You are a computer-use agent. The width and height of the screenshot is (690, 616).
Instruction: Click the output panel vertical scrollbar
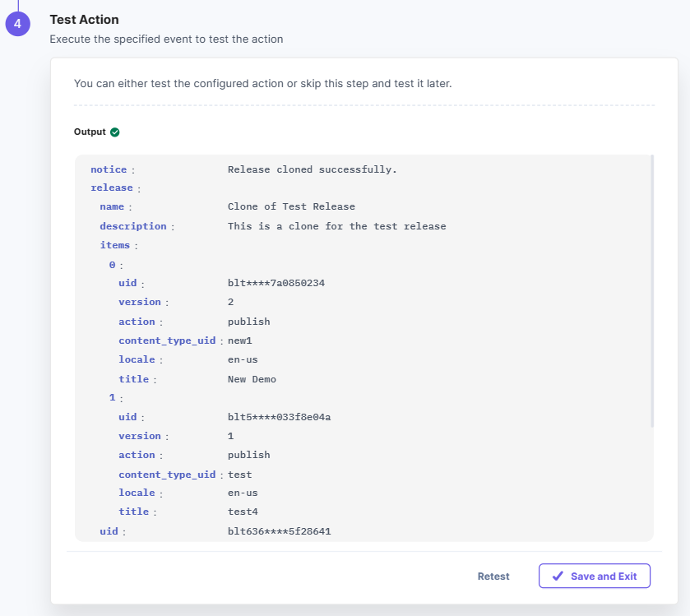point(652,291)
